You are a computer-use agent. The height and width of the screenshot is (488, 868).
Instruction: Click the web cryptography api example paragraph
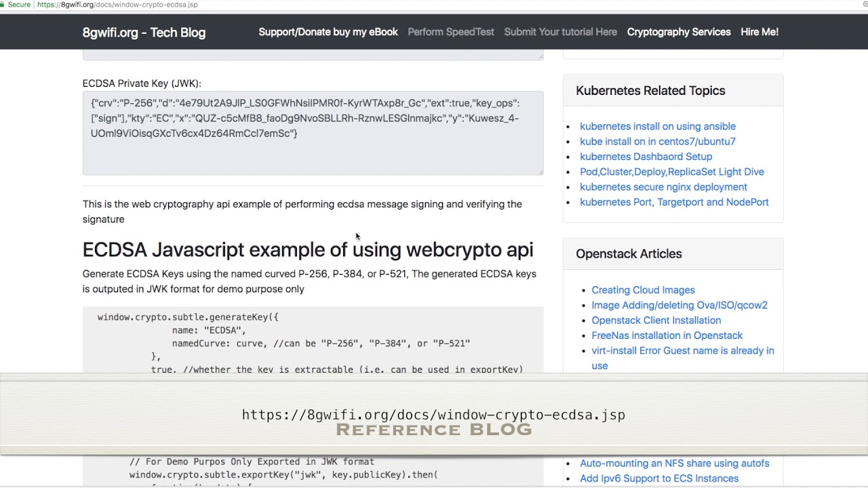(302, 211)
